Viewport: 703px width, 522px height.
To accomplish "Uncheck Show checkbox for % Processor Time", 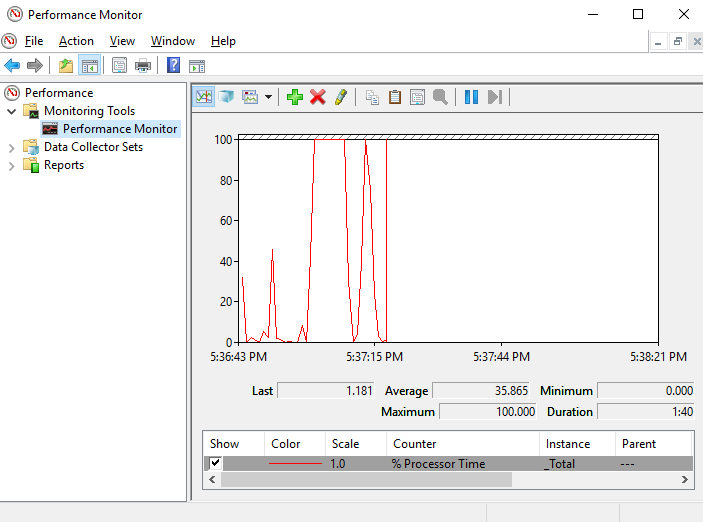I will point(215,462).
